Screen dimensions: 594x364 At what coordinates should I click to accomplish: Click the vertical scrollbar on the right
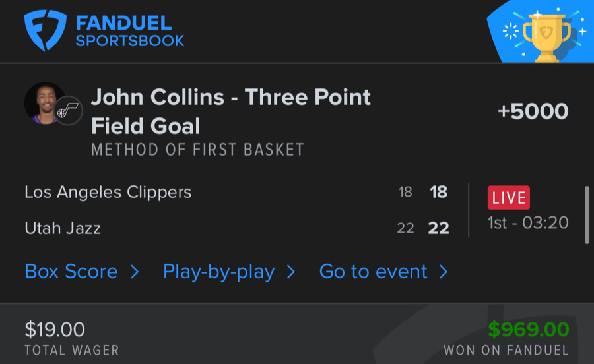587,215
